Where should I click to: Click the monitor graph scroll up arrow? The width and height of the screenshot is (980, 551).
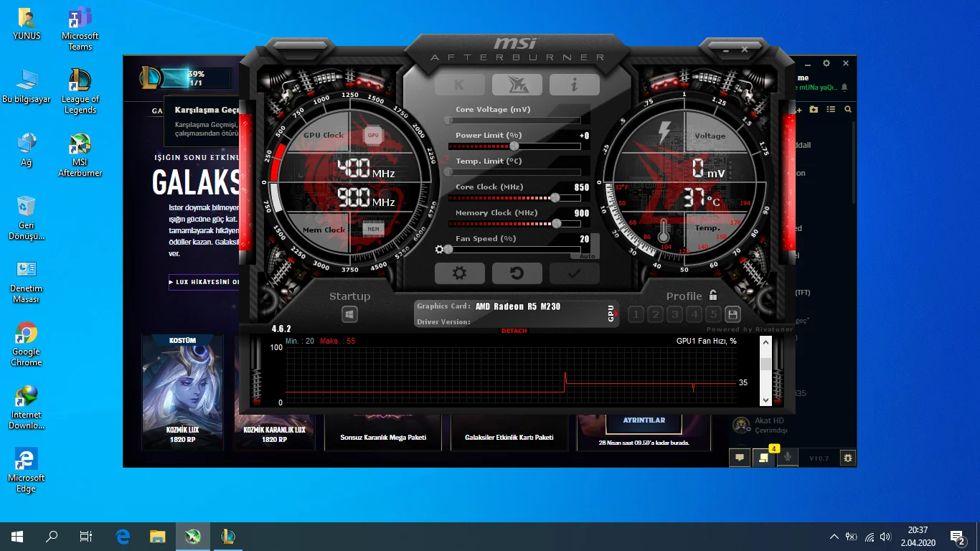point(765,343)
